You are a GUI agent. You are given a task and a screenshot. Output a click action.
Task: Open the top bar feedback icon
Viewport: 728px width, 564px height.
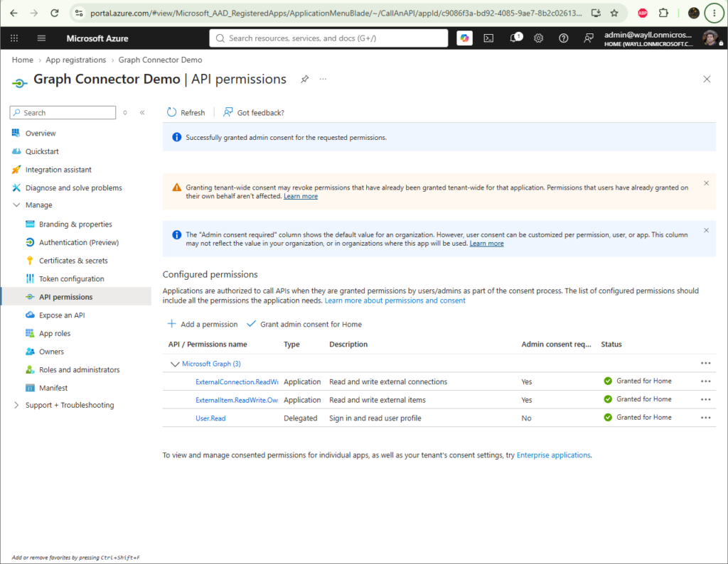(588, 38)
